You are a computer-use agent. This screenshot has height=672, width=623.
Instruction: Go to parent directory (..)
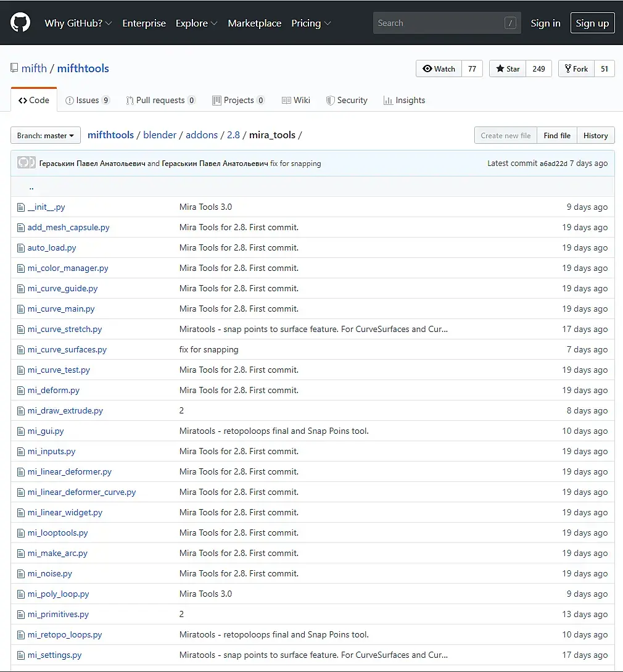31,187
